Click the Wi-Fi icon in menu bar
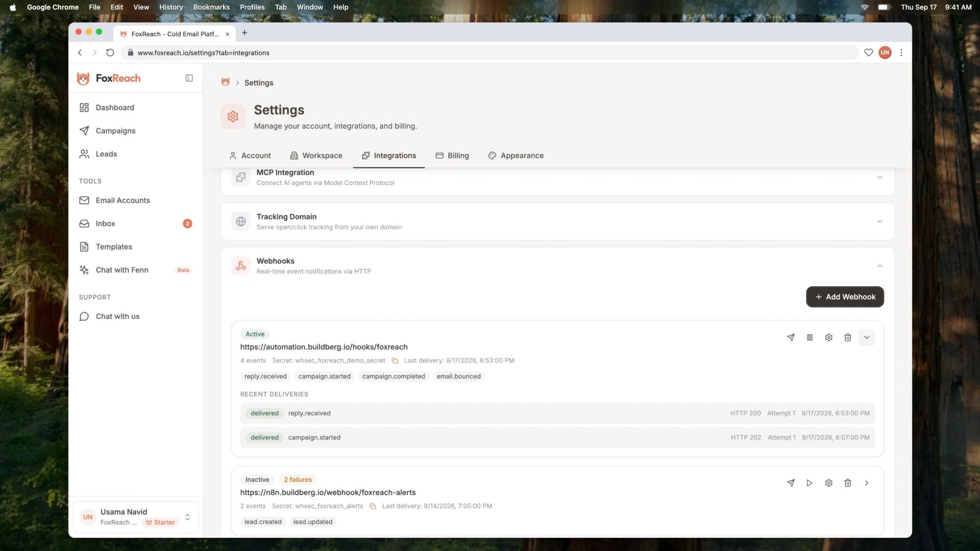 click(864, 7)
